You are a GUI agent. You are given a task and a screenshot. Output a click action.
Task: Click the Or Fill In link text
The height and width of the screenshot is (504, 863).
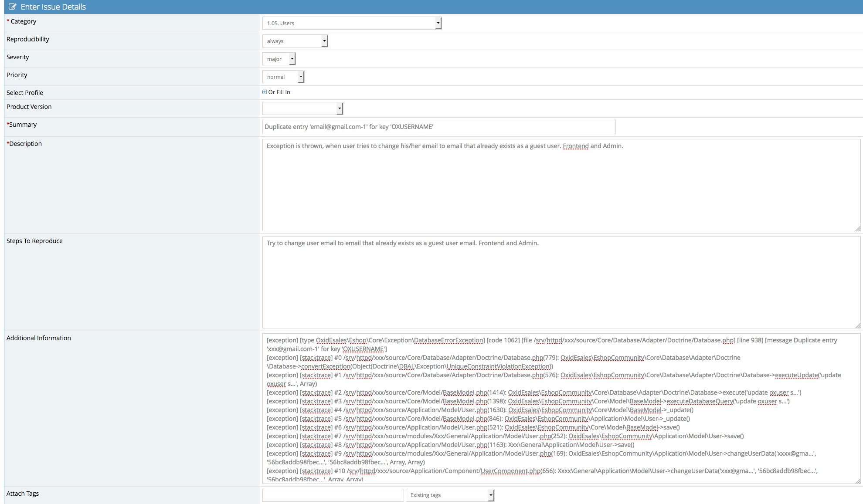tap(279, 92)
